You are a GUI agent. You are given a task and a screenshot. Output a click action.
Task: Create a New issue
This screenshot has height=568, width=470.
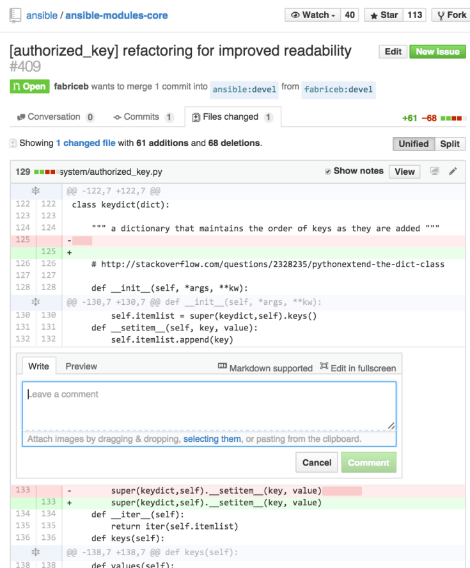pos(437,52)
